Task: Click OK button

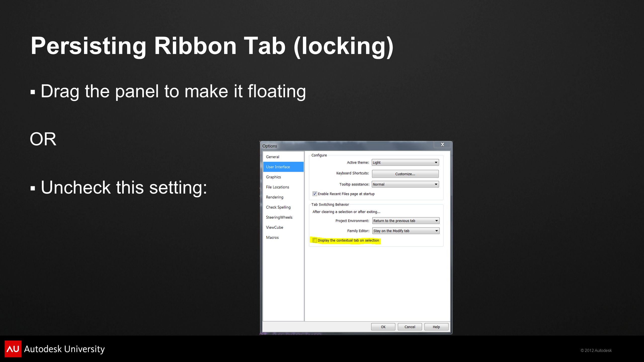Action: pyautogui.click(x=383, y=327)
